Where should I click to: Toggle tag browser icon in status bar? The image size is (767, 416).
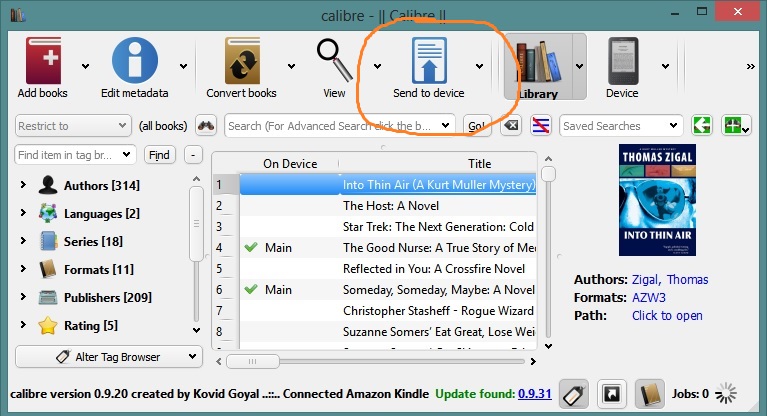coord(574,394)
